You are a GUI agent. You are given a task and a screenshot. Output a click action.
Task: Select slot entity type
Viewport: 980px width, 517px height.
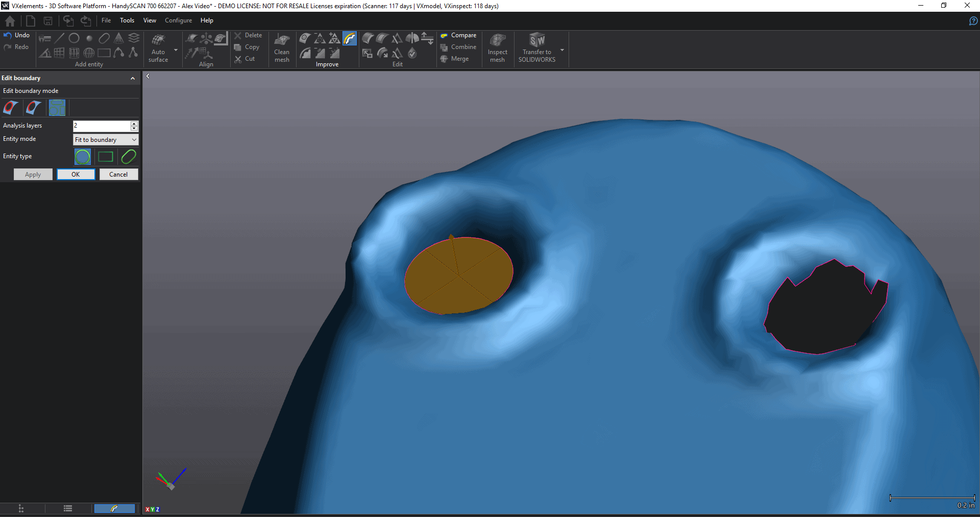coord(129,157)
